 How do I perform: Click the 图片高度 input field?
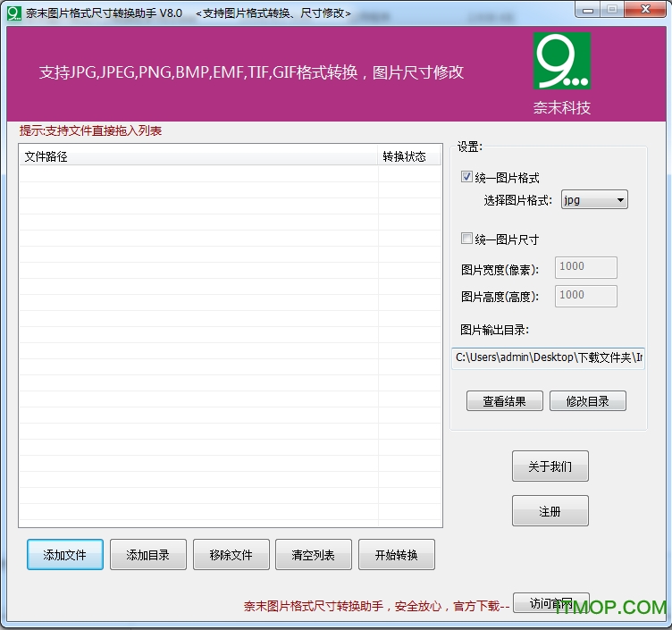click(x=586, y=296)
